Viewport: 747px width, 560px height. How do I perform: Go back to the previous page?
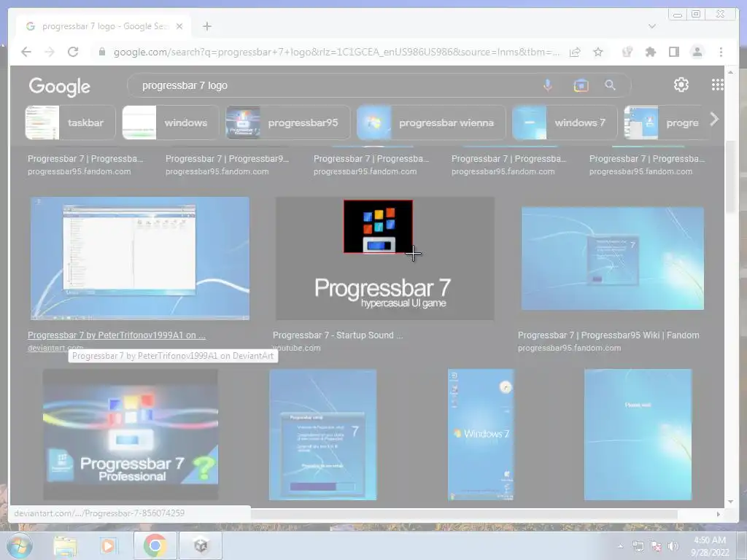point(26,52)
